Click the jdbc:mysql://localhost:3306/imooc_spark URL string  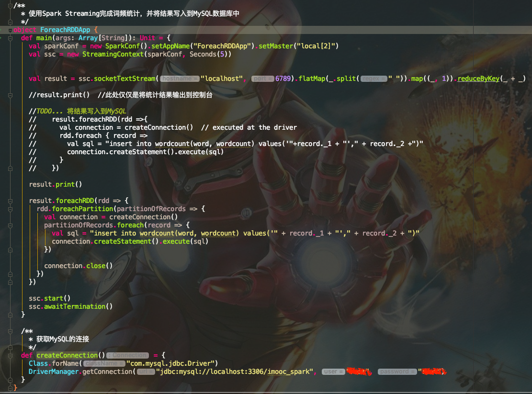[x=235, y=371]
